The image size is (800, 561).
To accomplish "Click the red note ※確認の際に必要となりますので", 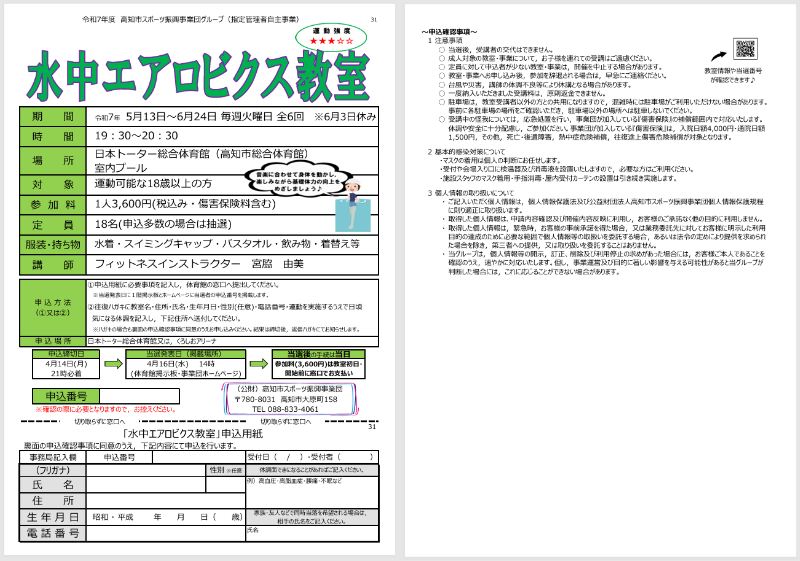I will click(106, 409).
